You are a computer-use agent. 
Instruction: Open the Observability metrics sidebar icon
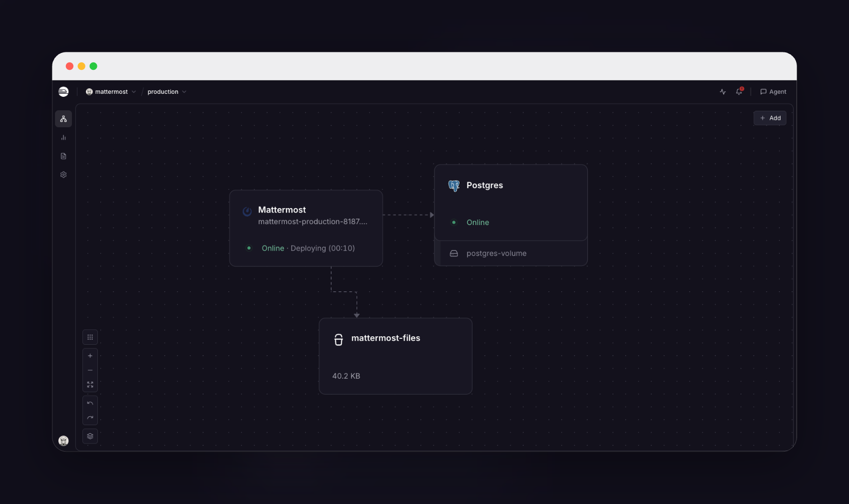(63, 137)
